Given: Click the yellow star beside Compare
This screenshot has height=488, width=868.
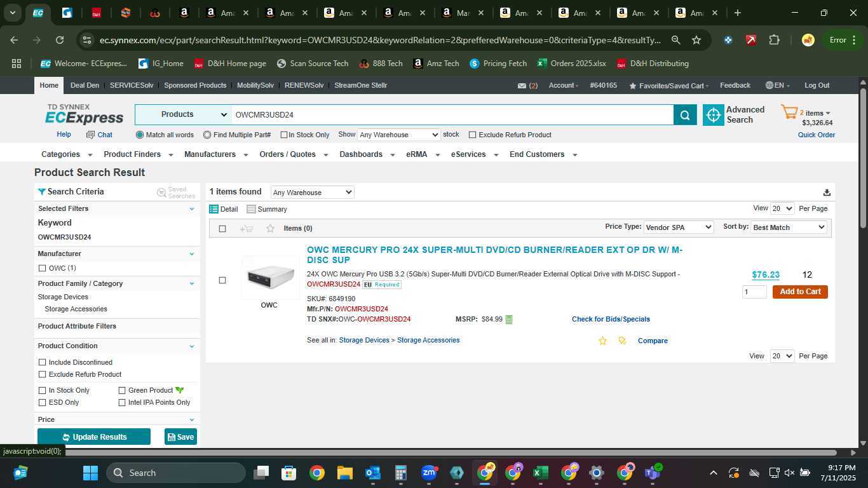Looking at the screenshot, I should point(602,341).
